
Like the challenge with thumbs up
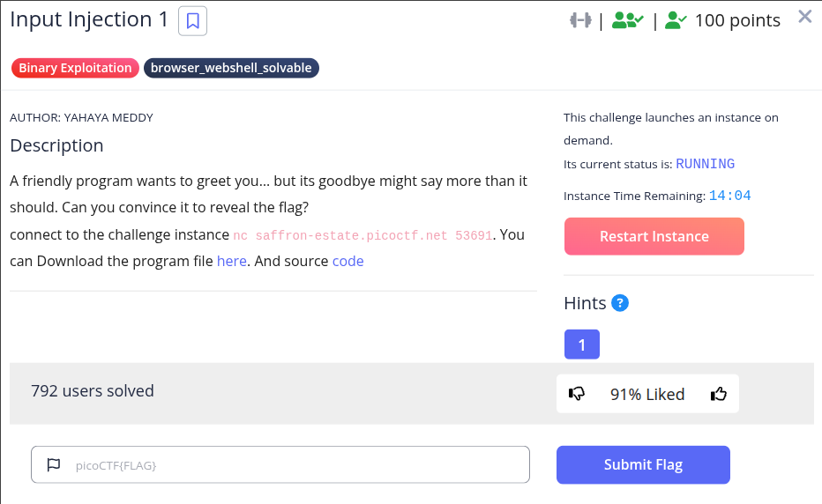coord(719,394)
